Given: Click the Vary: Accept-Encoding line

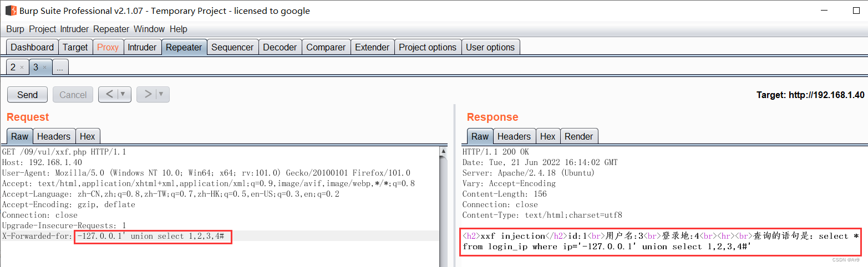Looking at the screenshot, I should tap(509, 183).
